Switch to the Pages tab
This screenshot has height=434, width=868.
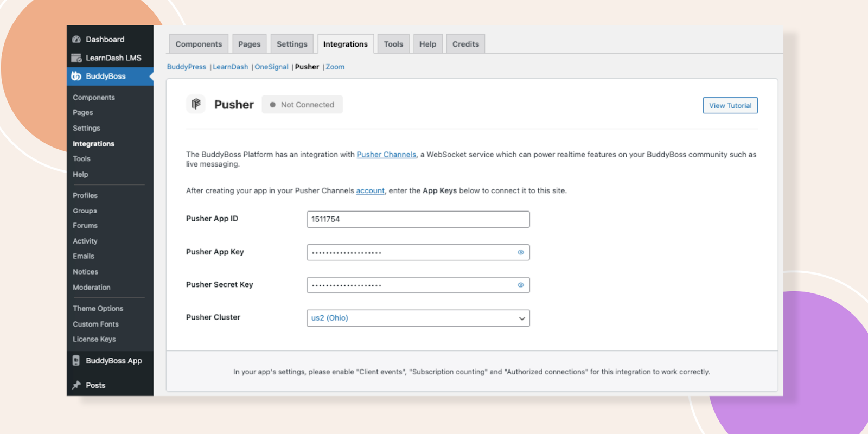250,44
